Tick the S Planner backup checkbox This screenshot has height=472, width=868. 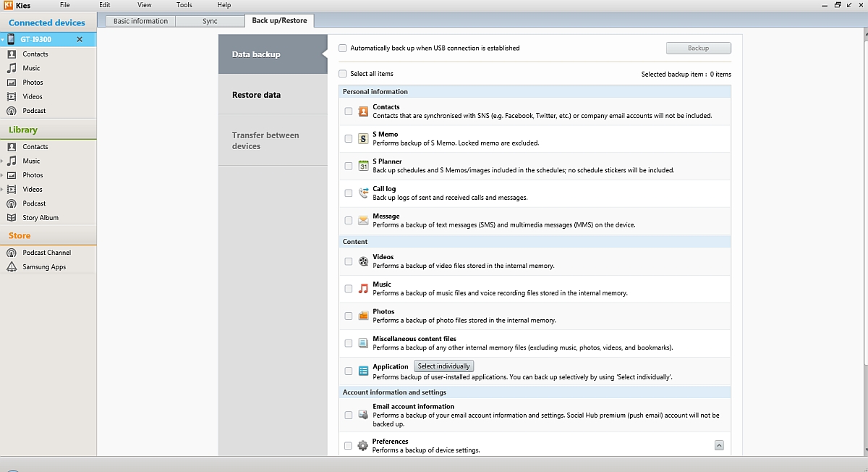349,166
